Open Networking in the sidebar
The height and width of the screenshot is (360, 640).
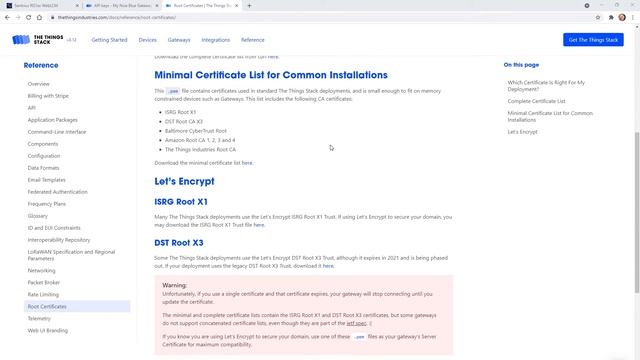click(41, 271)
